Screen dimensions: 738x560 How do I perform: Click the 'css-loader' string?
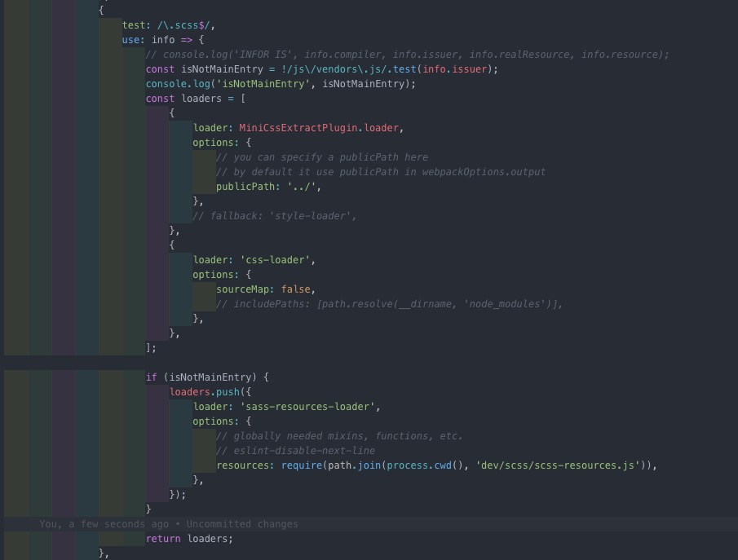click(275, 260)
